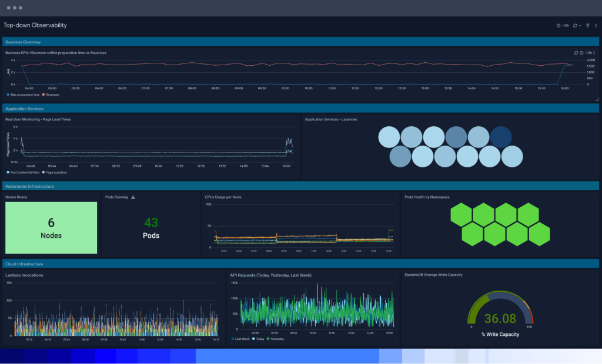Click the clock icon on the Business KPIs tile
602x364 pixels.
pos(581,53)
